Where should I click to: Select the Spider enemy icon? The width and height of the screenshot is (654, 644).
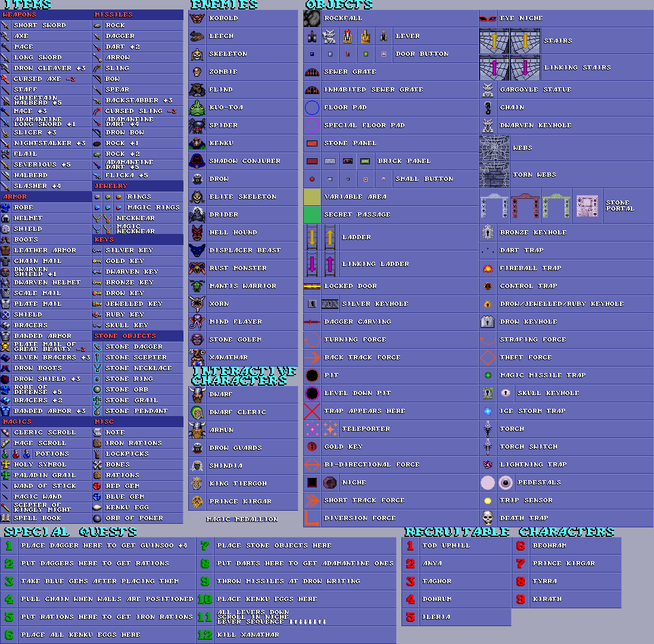coord(197,126)
